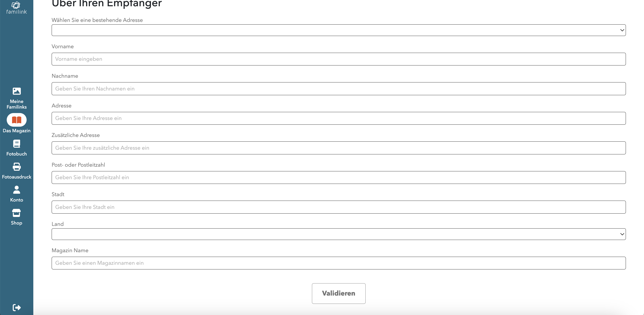The height and width of the screenshot is (315, 644).
Task: Focus the Magazin Name field
Action: 339,263
